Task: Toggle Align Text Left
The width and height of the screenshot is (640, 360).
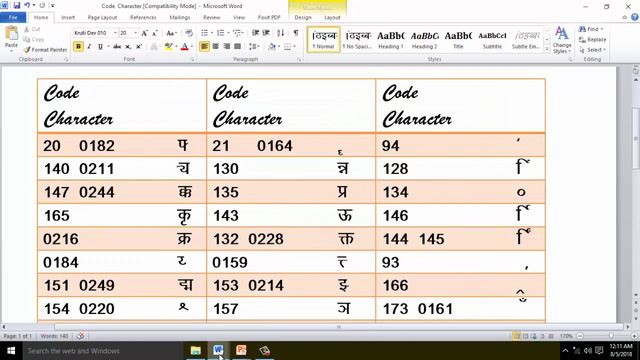Action: pyautogui.click(x=204, y=47)
